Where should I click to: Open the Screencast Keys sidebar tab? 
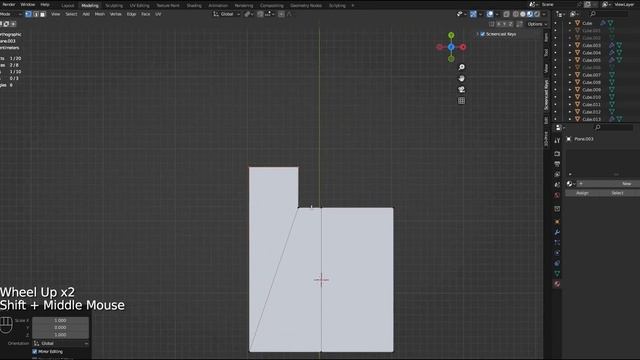[546, 95]
